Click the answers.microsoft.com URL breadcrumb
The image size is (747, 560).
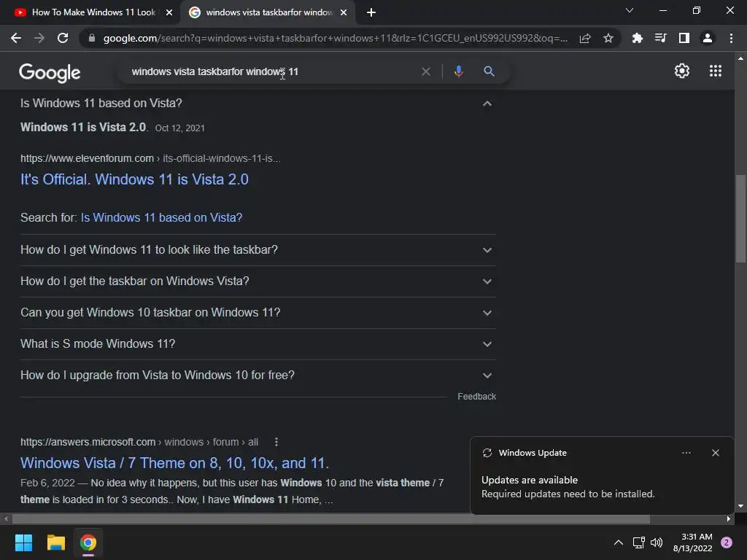(139, 442)
